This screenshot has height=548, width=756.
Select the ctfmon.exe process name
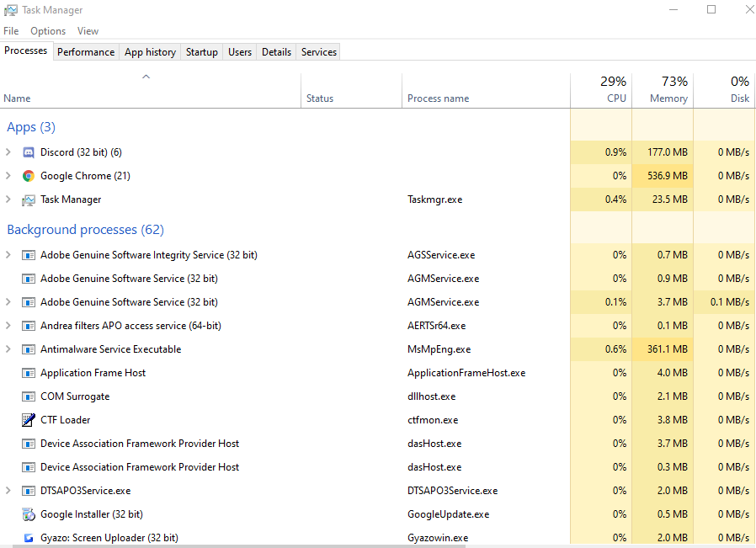pyautogui.click(x=433, y=420)
